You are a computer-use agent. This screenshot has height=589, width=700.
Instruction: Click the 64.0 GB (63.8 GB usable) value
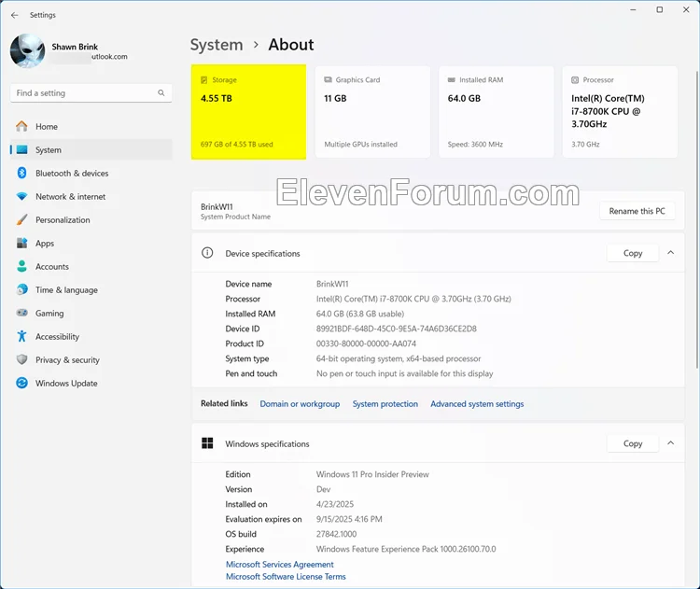coord(360,314)
